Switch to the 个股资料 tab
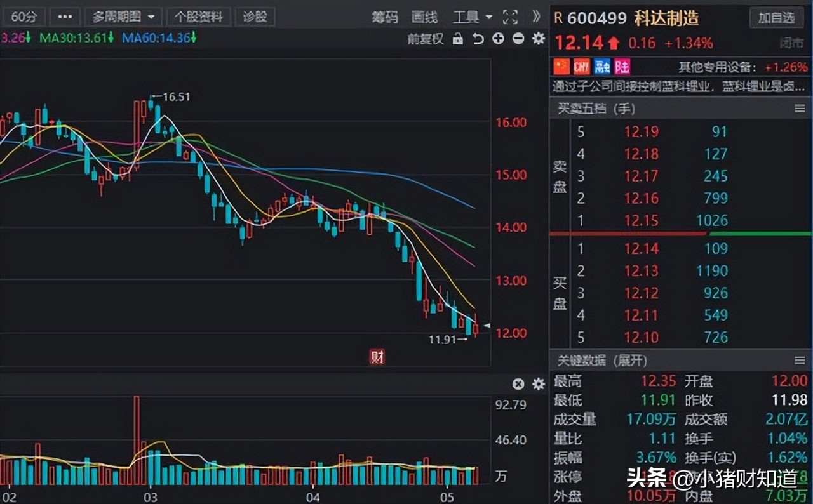This screenshot has height=504, width=813. click(199, 17)
